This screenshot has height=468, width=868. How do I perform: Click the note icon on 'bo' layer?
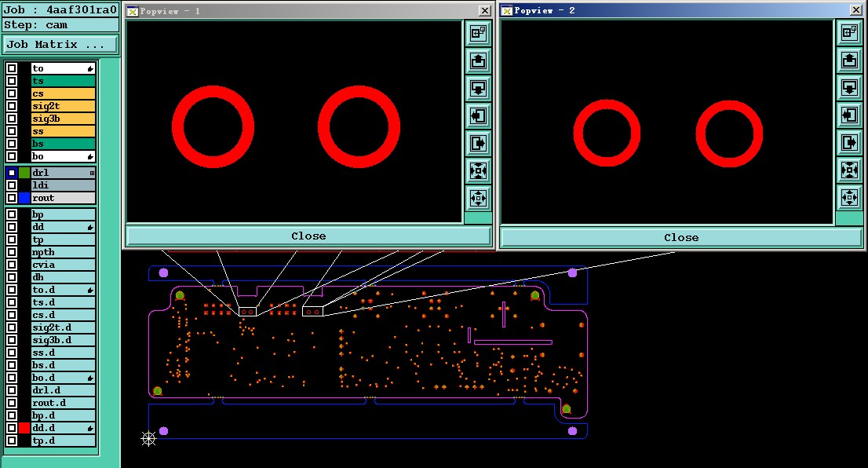tap(90, 157)
